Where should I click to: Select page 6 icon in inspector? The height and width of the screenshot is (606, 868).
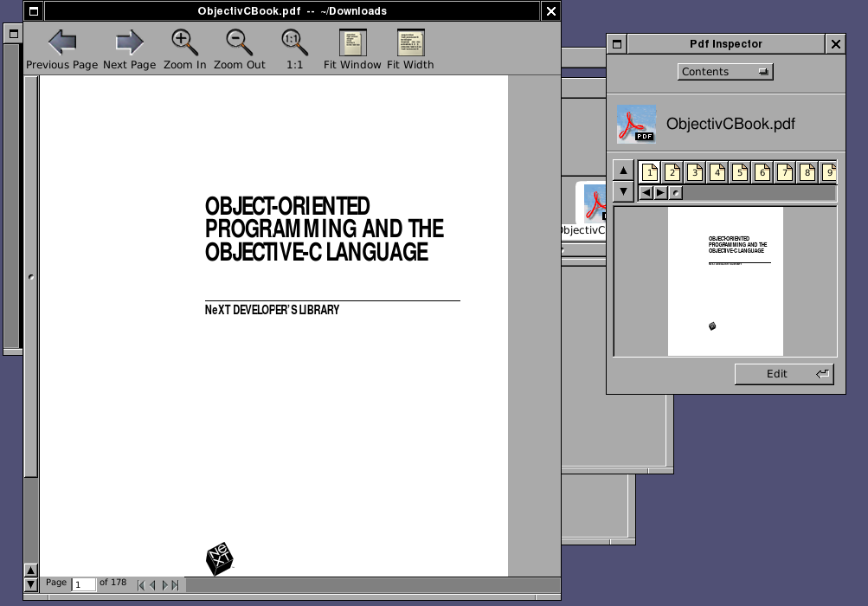(x=762, y=172)
